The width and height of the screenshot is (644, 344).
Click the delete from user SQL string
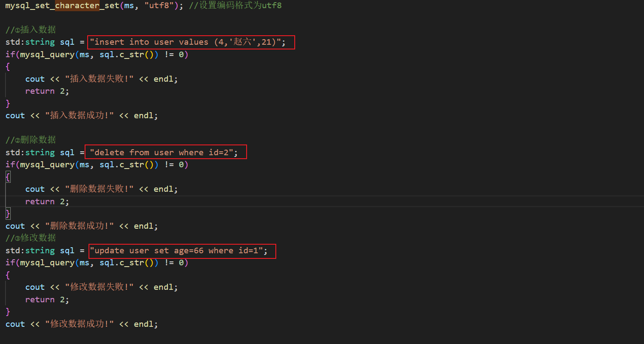161,153
